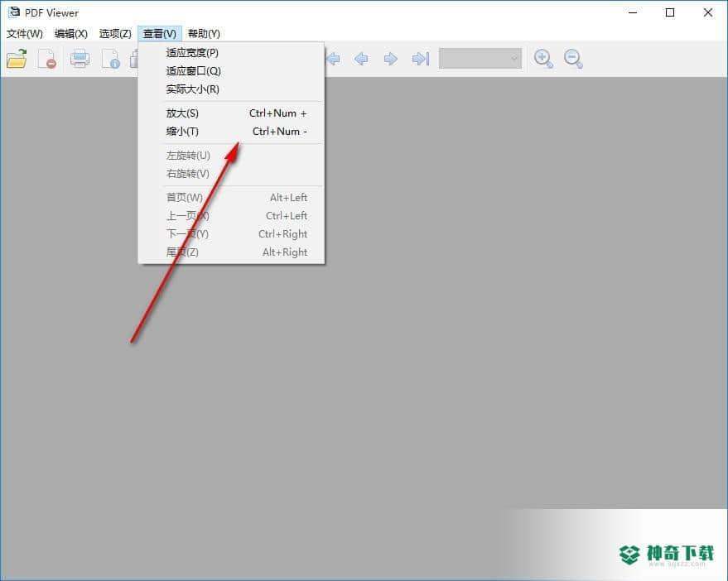The height and width of the screenshot is (581, 728).
Task: Click the close document icon
Action: (47, 59)
